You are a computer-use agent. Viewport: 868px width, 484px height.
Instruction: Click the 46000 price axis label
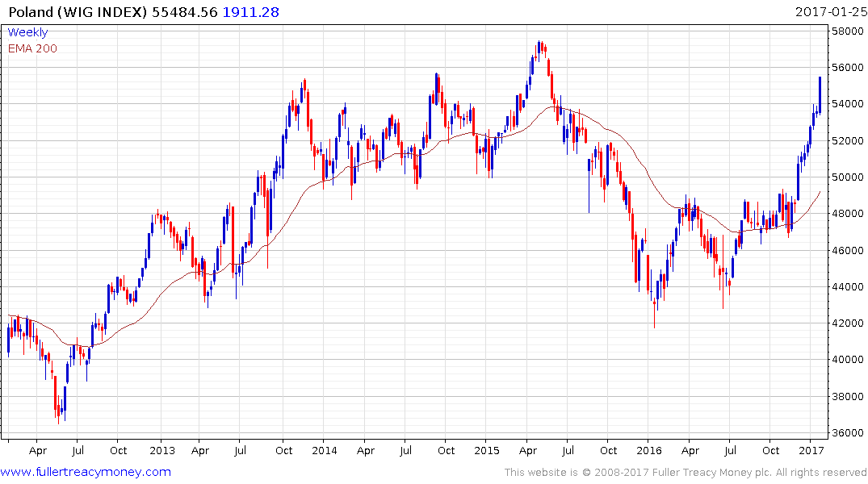pos(848,250)
